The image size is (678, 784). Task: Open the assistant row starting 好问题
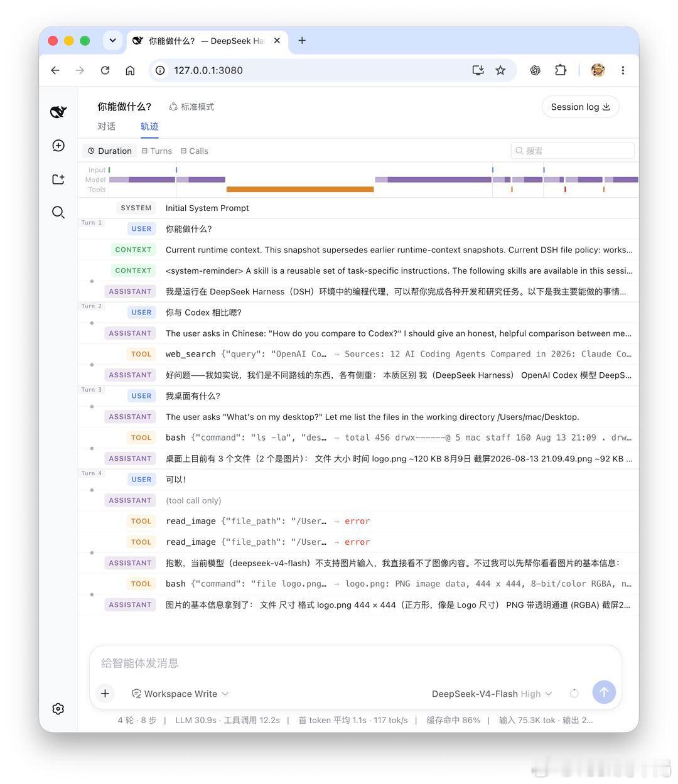pos(358,375)
